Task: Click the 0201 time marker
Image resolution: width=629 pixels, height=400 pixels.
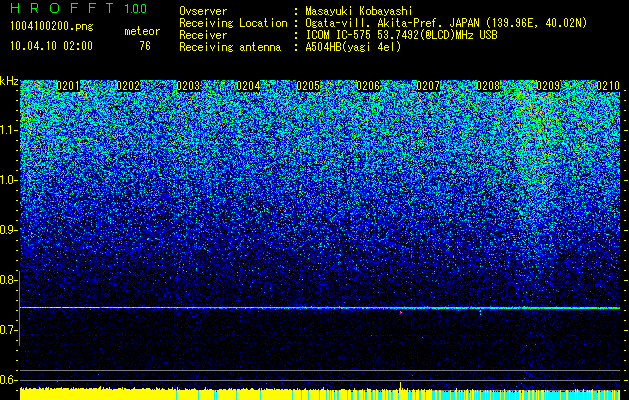Action: tap(68, 86)
